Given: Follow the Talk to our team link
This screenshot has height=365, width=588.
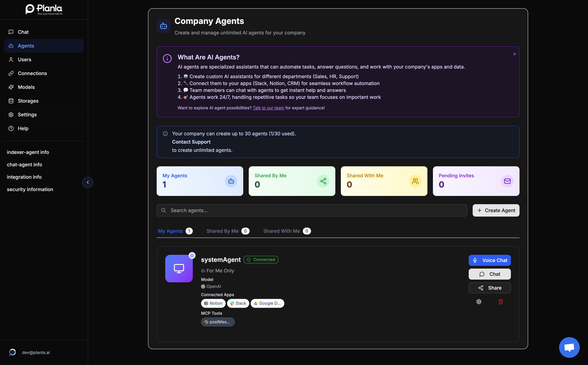Looking at the screenshot, I should pos(268,108).
